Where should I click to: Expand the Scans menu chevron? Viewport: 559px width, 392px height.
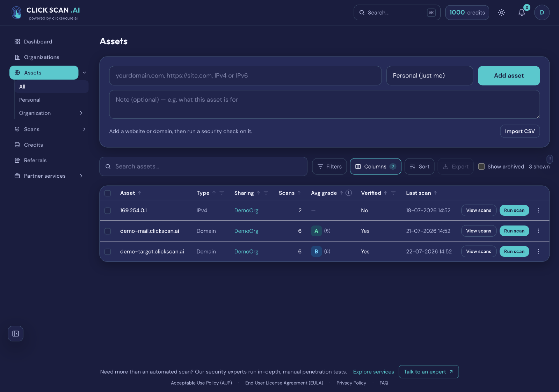click(x=84, y=129)
